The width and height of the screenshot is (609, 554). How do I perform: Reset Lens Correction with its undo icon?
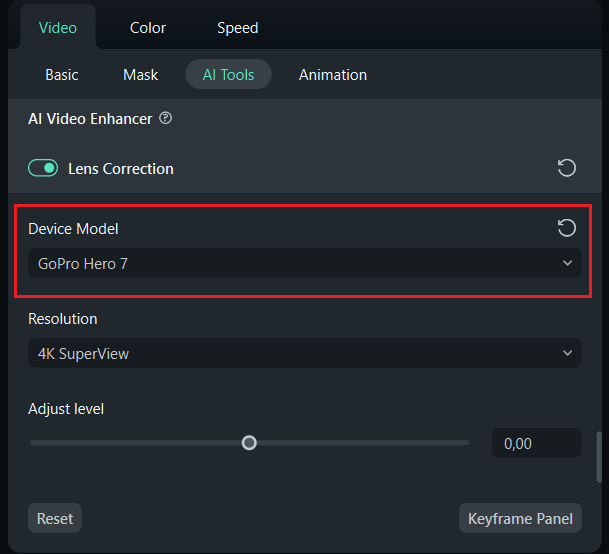[567, 168]
